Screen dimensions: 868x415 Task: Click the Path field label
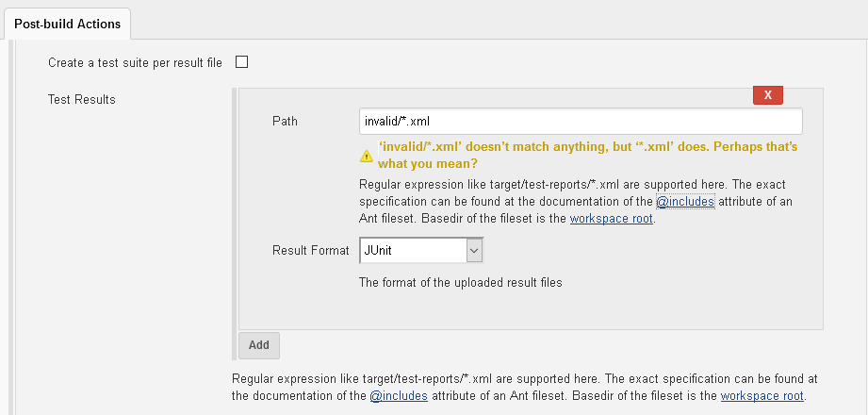click(x=285, y=122)
